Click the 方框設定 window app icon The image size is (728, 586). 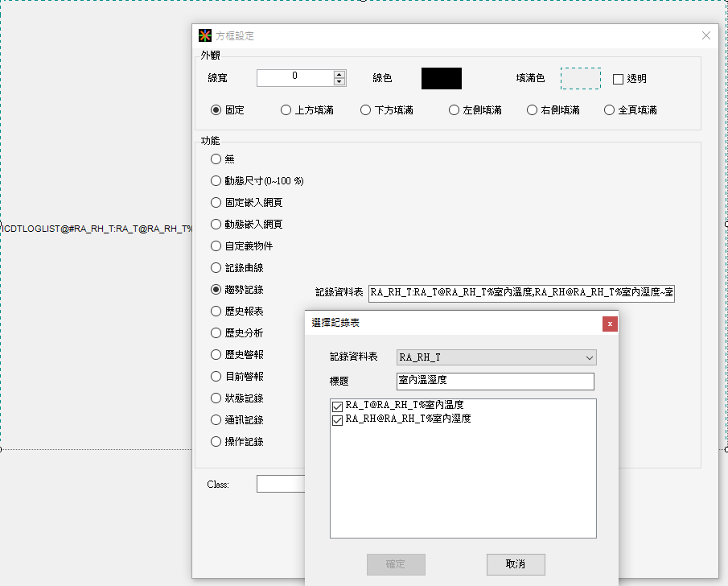tap(206, 35)
